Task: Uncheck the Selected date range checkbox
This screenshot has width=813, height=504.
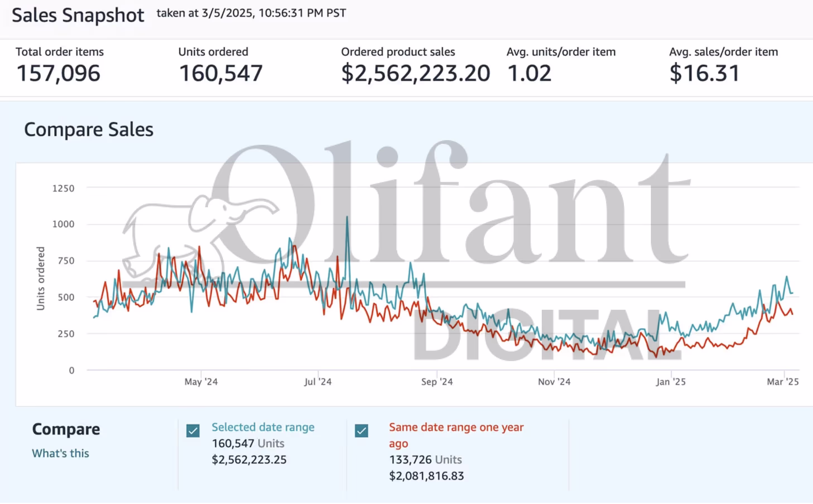Action: [x=193, y=431]
